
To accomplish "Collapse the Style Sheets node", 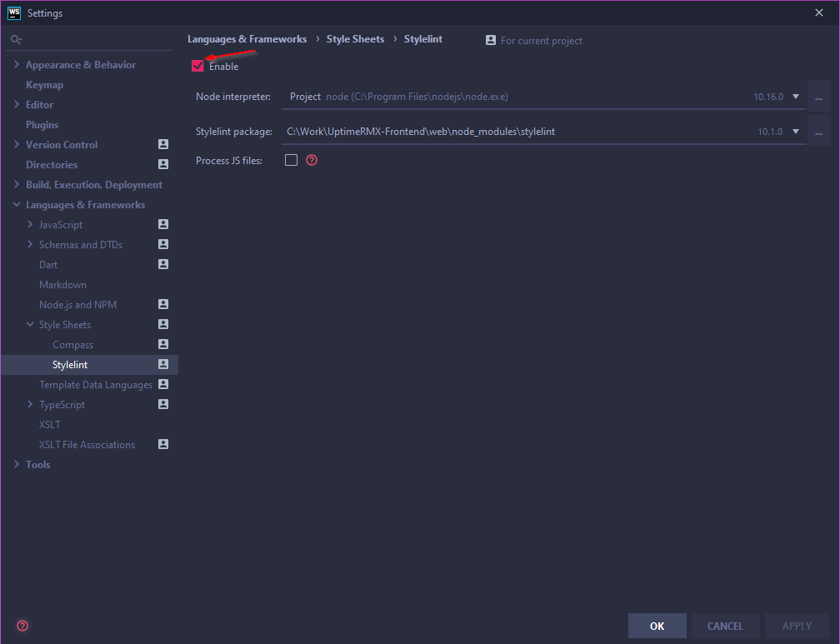I will (30, 325).
